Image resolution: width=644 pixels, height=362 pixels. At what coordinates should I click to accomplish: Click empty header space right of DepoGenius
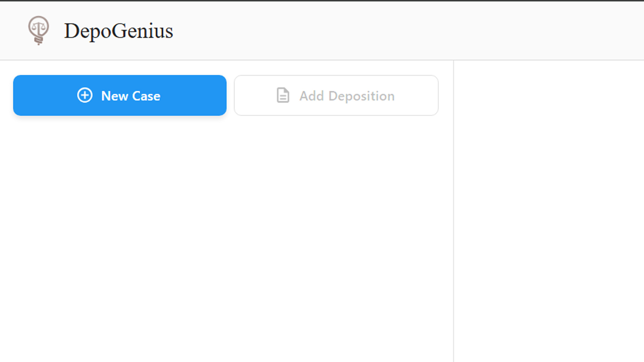(402, 31)
